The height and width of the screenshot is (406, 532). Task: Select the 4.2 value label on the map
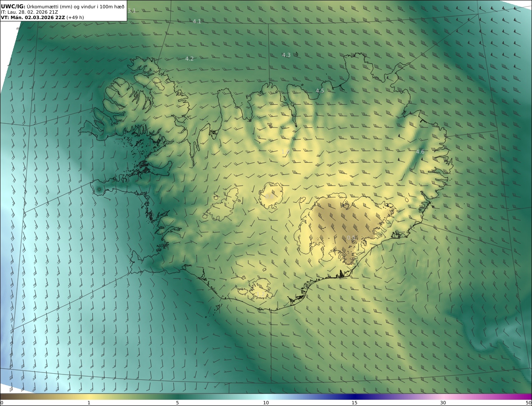coord(190,59)
